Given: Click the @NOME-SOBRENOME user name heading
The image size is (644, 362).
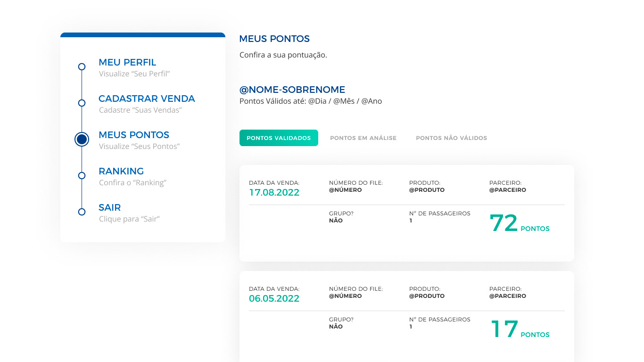Looking at the screenshot, I should [x=292, y=90].
